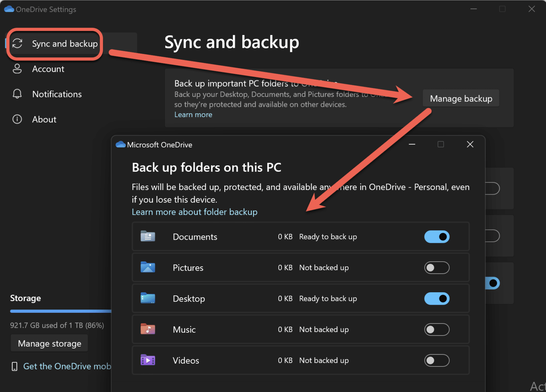The image size is (546, 392).
Task: Enable Videos folder backup toggle
Action: point(437,360)
